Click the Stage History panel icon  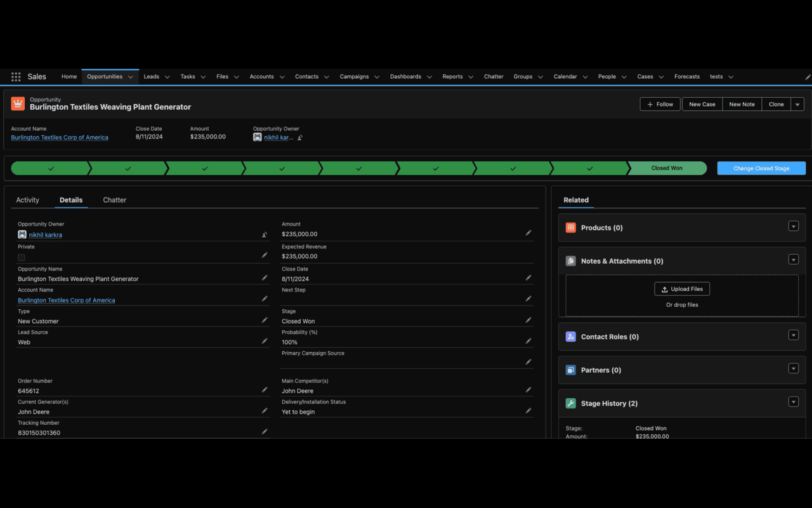point(570,403)
